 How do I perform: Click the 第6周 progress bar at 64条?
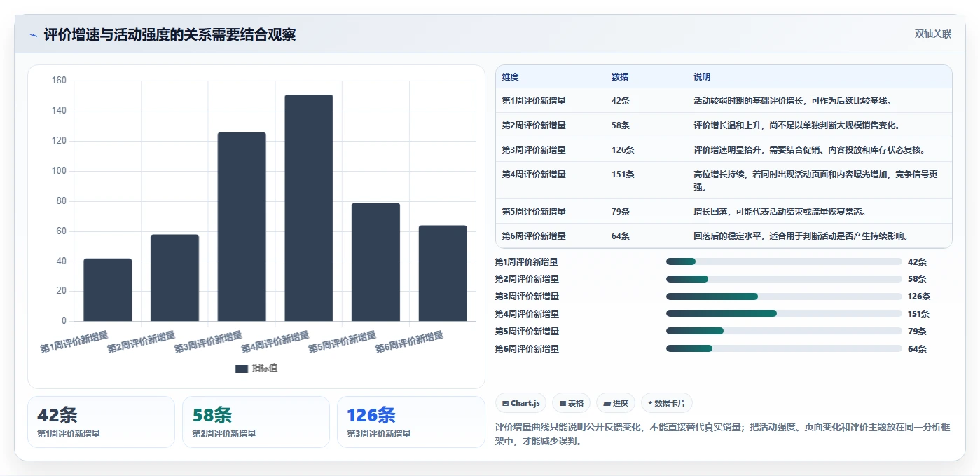click(x=784, y=348)
